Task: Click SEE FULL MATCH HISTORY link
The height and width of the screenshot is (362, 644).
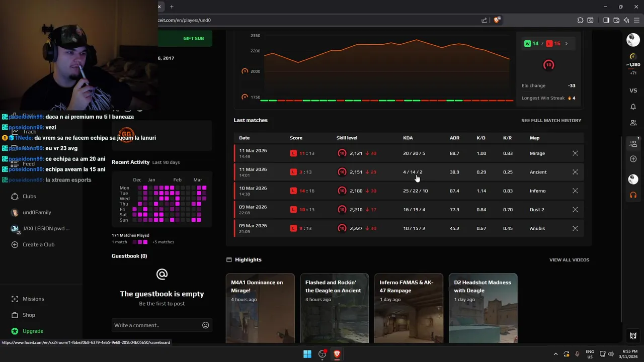Action: [551, 120]
